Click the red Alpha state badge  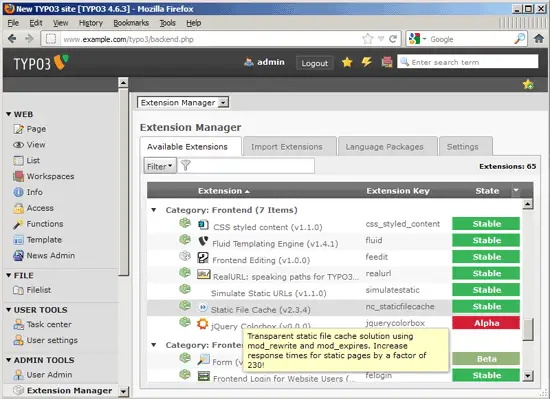click(486, 323)
